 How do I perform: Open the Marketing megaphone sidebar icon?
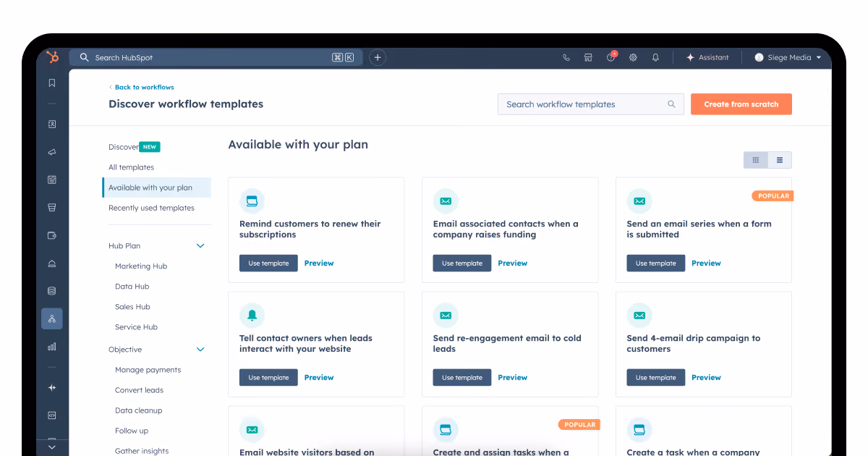click(x=52, y=152)
